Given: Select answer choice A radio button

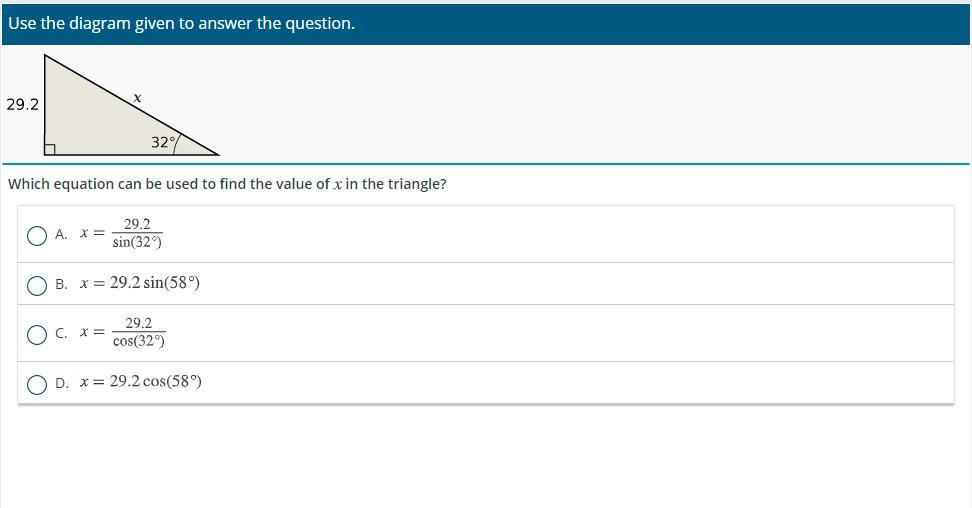Looking at the screenshot, I should point(37,235).
